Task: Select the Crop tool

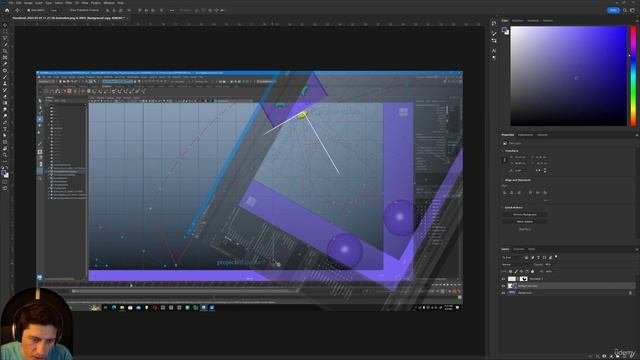Action: 5,51
